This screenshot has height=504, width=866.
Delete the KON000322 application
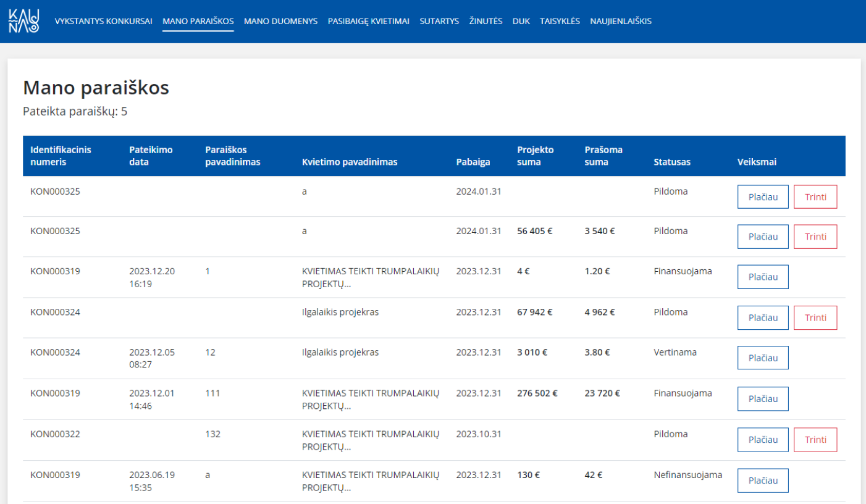tap(815, 439)
